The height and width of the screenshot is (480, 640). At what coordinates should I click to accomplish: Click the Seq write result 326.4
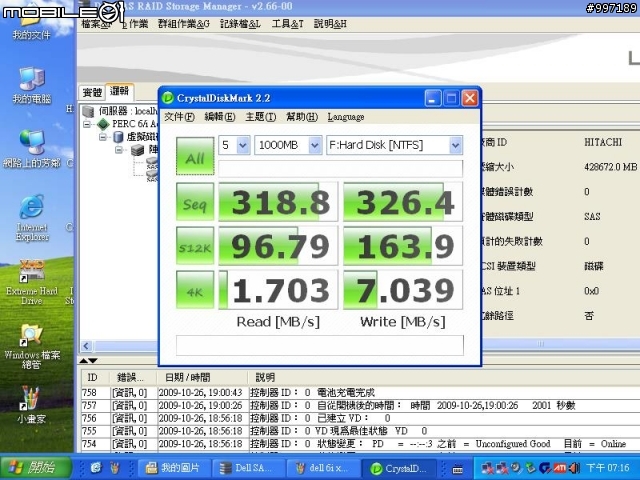[x=403, y=202]
